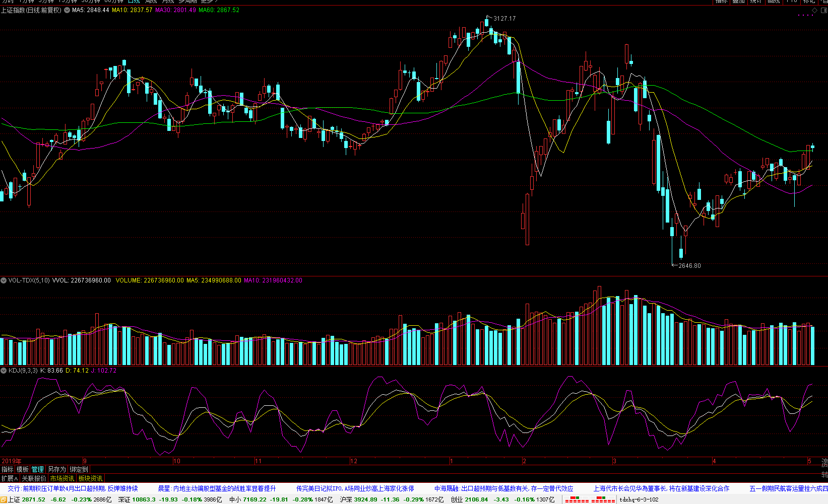This screenshot has width=828, height=504.
Task: Click the MA60: 2867.52 label
Action: coord(219,10)
